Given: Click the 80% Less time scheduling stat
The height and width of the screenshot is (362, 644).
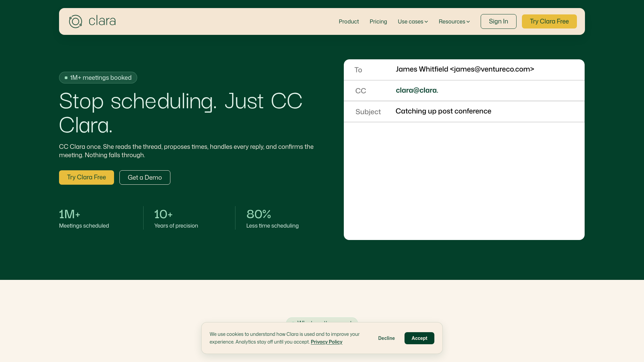Looking at the screenshot, I should (x=272, y=219).
